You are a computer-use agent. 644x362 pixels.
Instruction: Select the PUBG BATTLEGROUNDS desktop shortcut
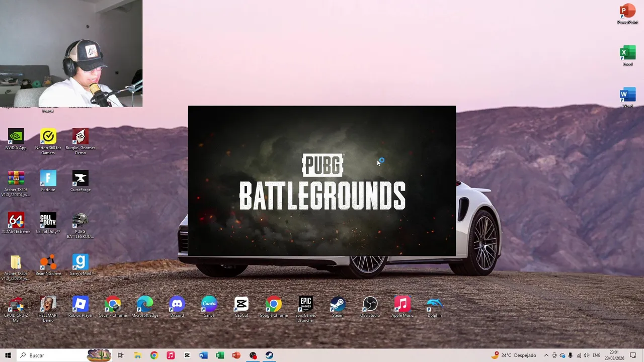[x=80, y=226]
